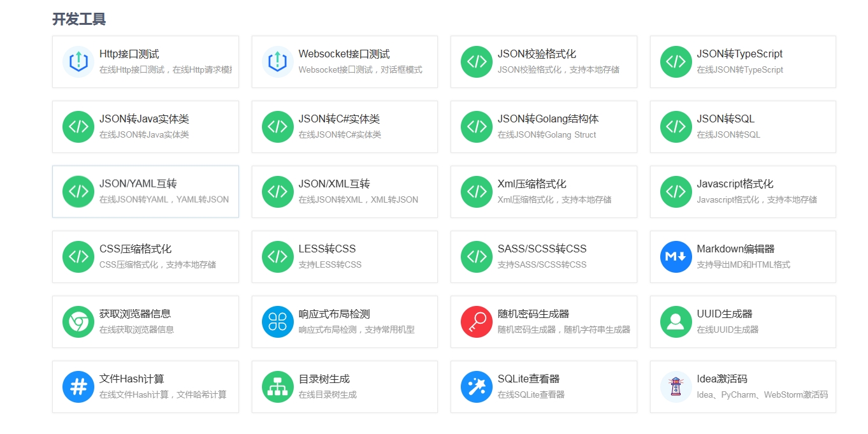Click the JSON转C#实体类 code icon

[278, 127]
